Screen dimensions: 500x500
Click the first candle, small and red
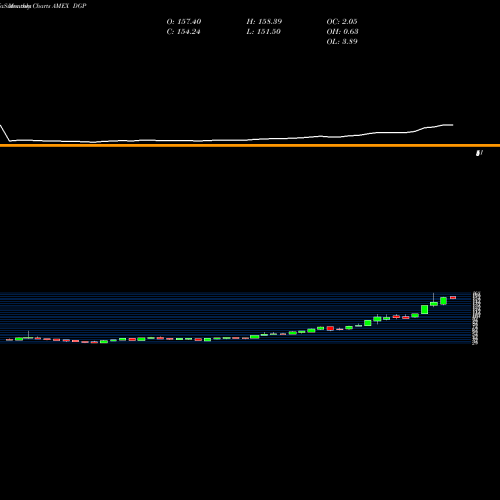click(9, 340)
